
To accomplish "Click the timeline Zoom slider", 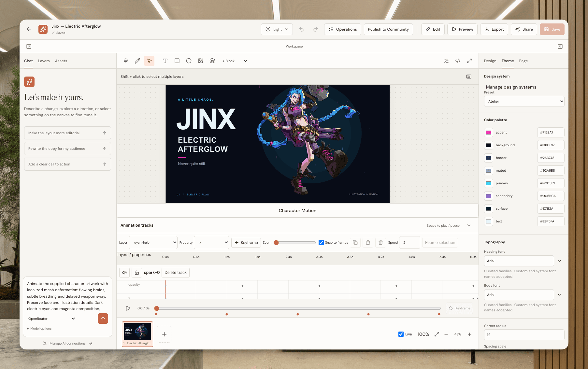I will 294,243.
